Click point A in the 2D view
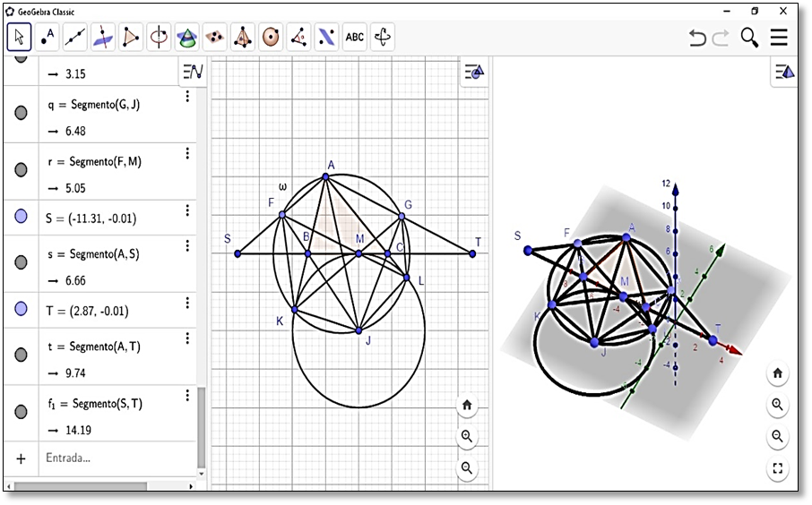This screenshot has width=812, height=505. [x=325, y=176]
